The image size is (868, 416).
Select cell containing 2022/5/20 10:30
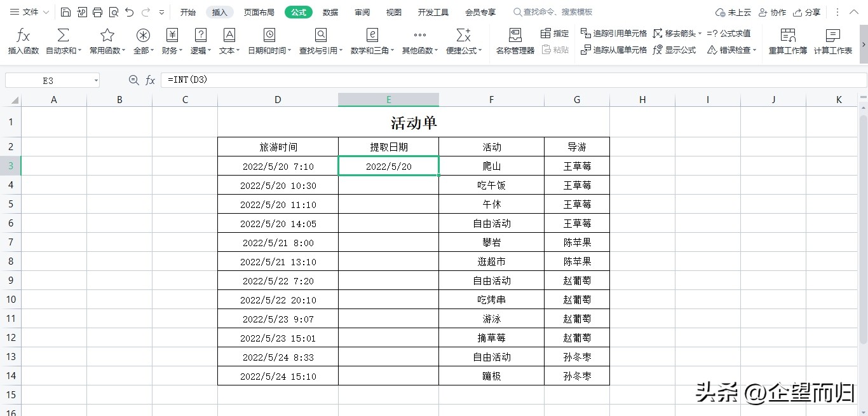[278, 185]
